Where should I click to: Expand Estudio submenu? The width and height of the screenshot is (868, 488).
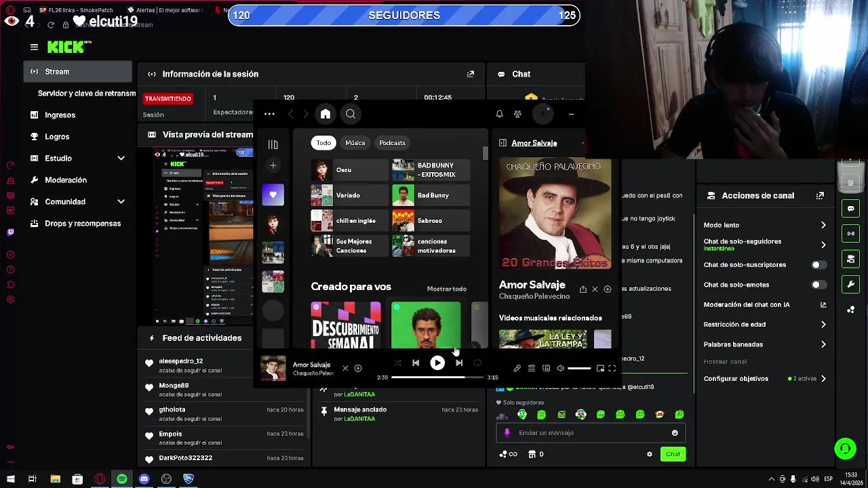tap(121, 158)
